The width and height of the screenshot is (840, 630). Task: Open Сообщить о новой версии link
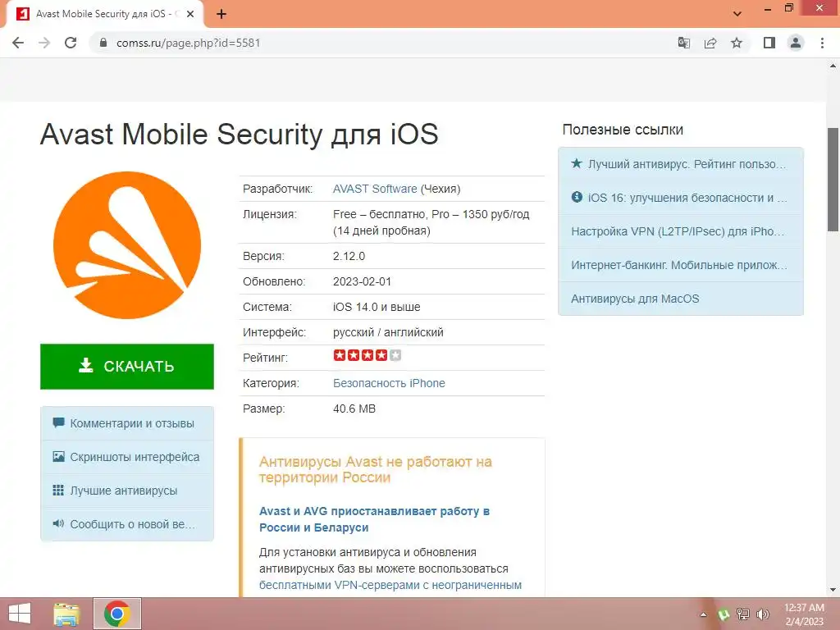click(127, 524)
